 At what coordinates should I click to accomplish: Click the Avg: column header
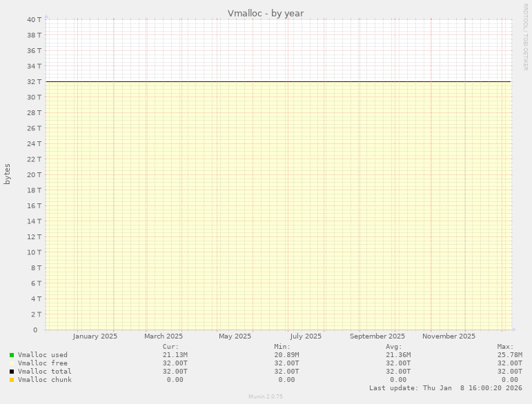[393, 347]
